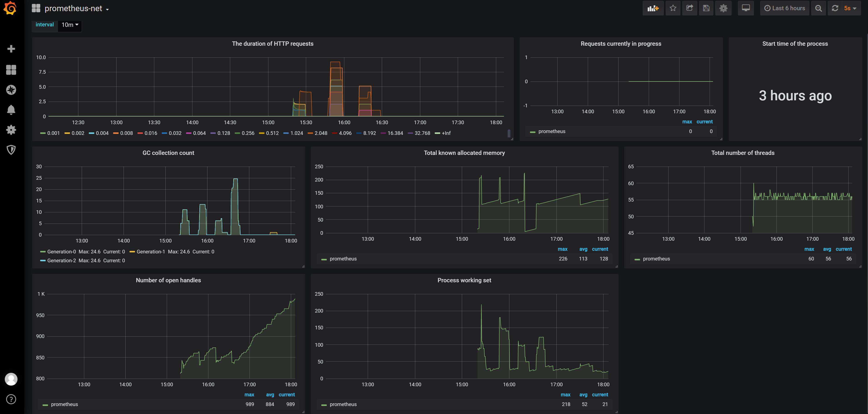Open the interval 10m dropdown

[x=70, y=25]
